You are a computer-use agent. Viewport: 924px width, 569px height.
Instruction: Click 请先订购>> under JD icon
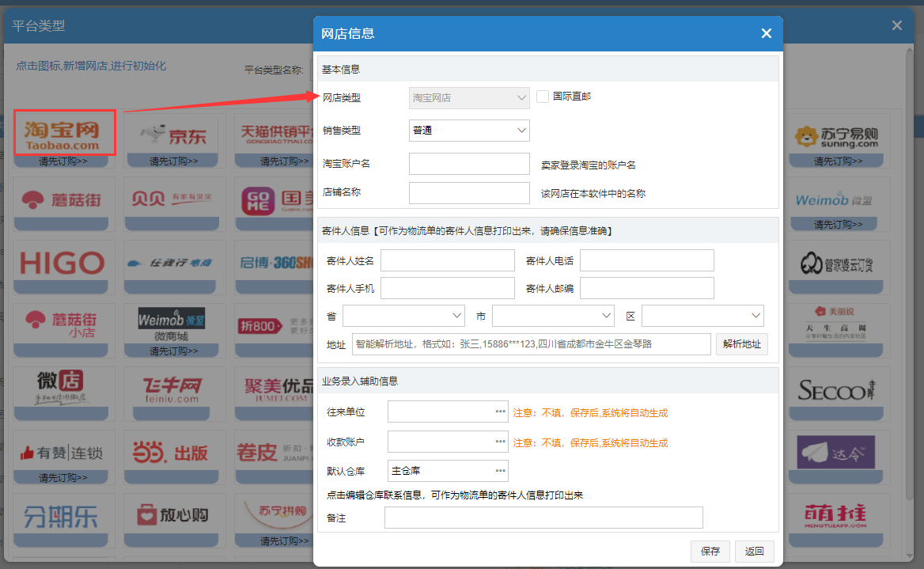tap(174, 161)
